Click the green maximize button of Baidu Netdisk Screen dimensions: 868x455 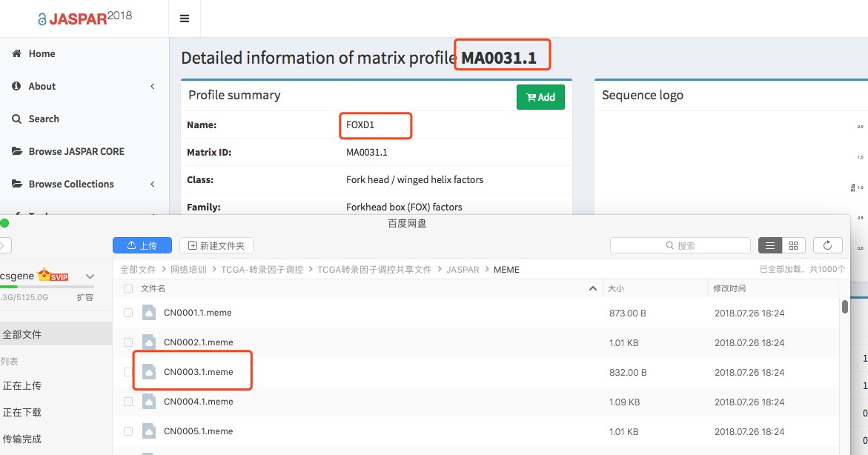coord(4,223)
